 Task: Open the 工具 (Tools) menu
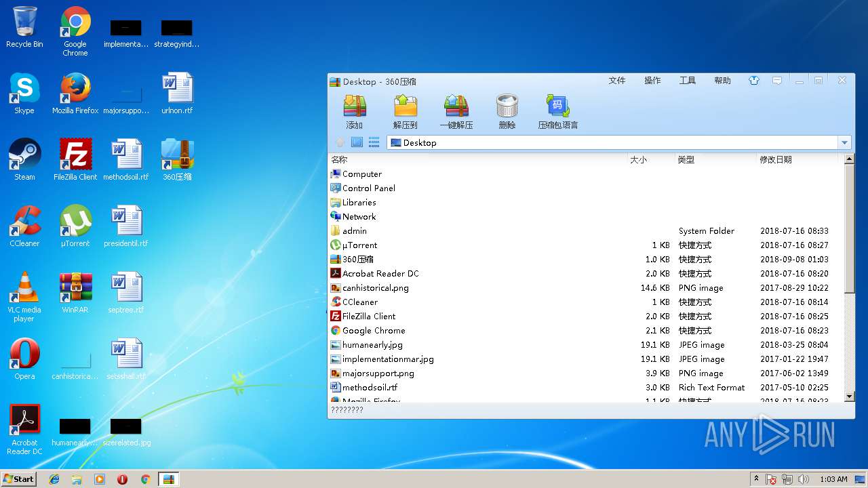(688, 81)
